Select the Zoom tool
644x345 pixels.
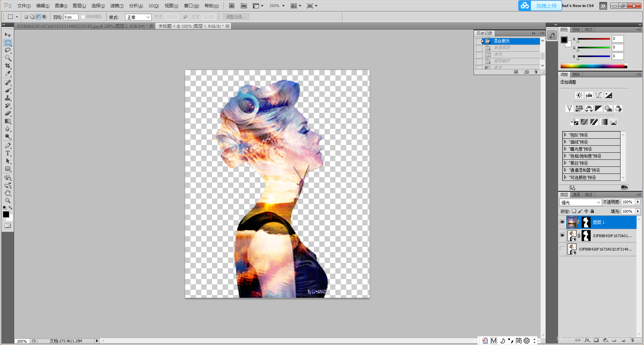click(8, 201)
